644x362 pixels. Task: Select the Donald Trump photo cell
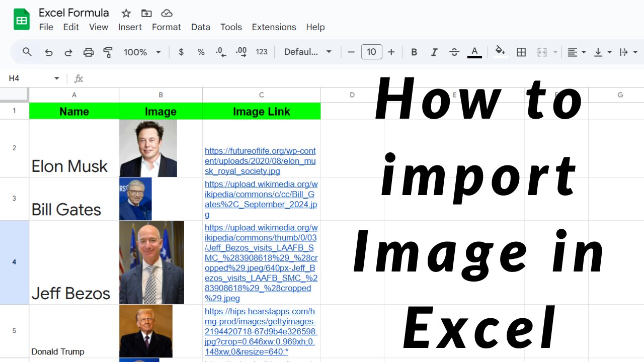point(160,331)
